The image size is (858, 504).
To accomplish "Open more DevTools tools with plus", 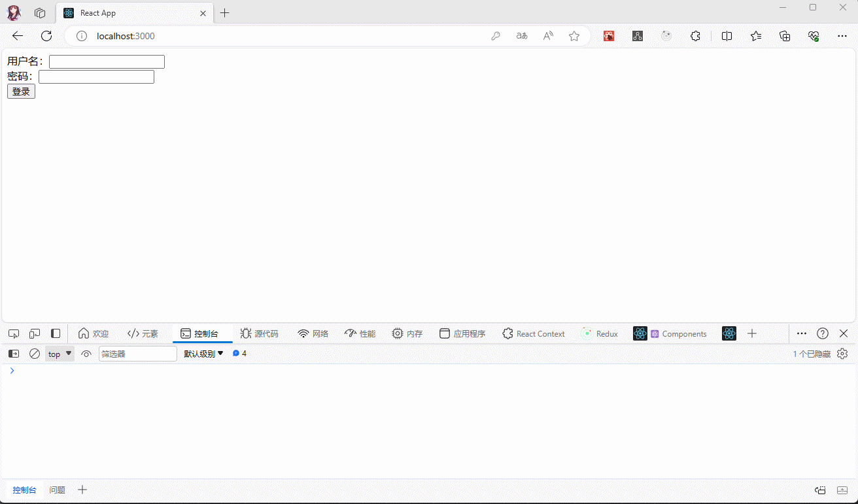I will point(752,333).
